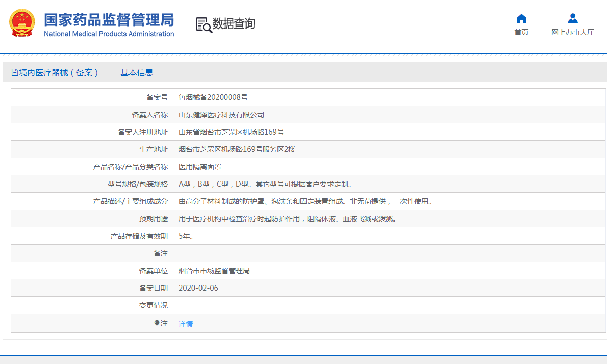Click the 备案人名称 row label
The height and width of the screenshot is (364, 607).
pyautogui.click(x=150, y=115)
